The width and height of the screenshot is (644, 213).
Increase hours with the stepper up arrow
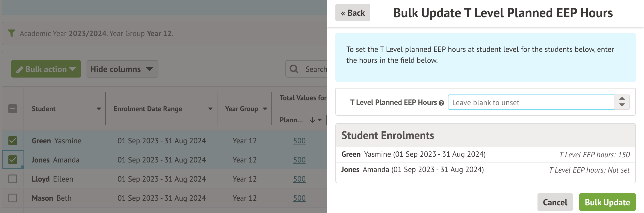(622, 98)
